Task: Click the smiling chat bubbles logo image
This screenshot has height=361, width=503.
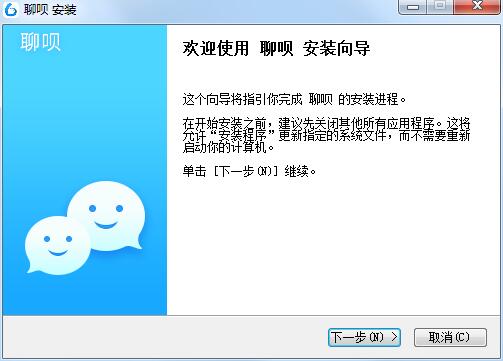Action: [x=85, y=229]
